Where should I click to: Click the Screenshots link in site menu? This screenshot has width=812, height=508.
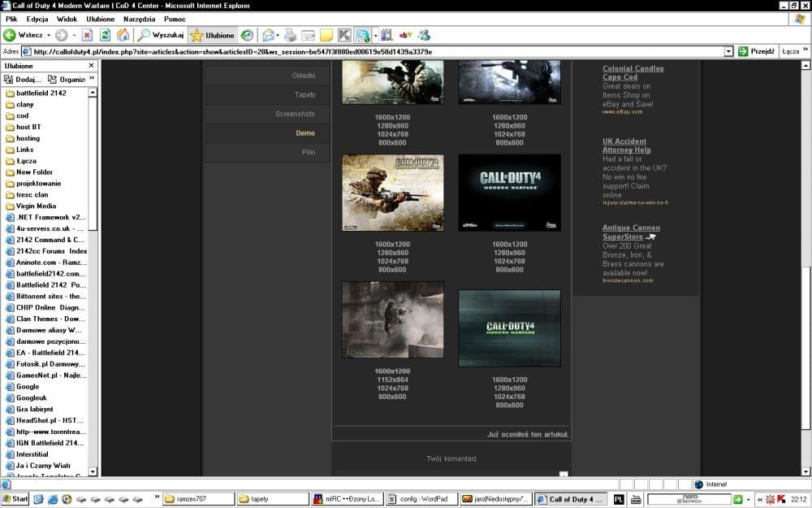(295, 114)
